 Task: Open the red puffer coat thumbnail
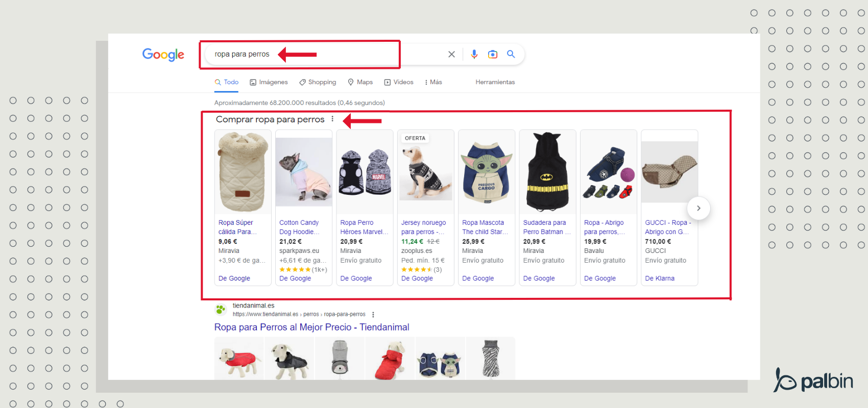click(x=390, y=359)
